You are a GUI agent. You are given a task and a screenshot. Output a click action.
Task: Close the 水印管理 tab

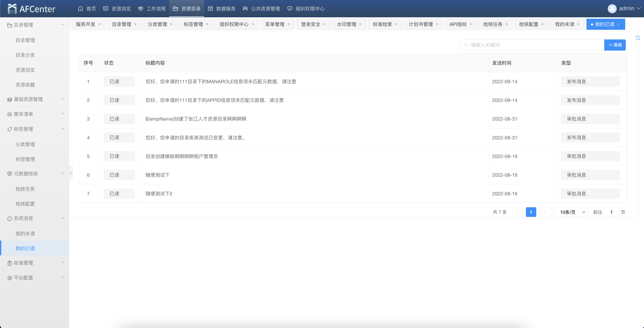(361, 24)
